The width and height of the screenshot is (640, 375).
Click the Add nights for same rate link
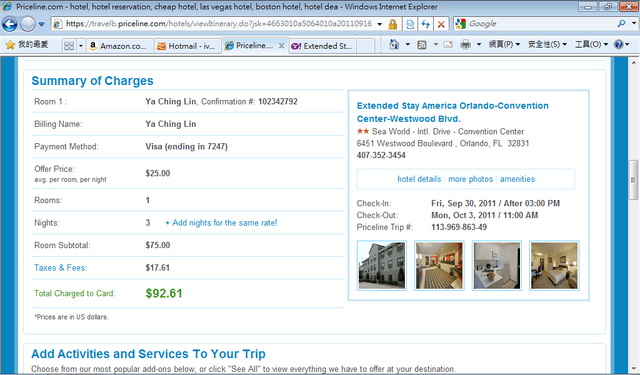221,223
